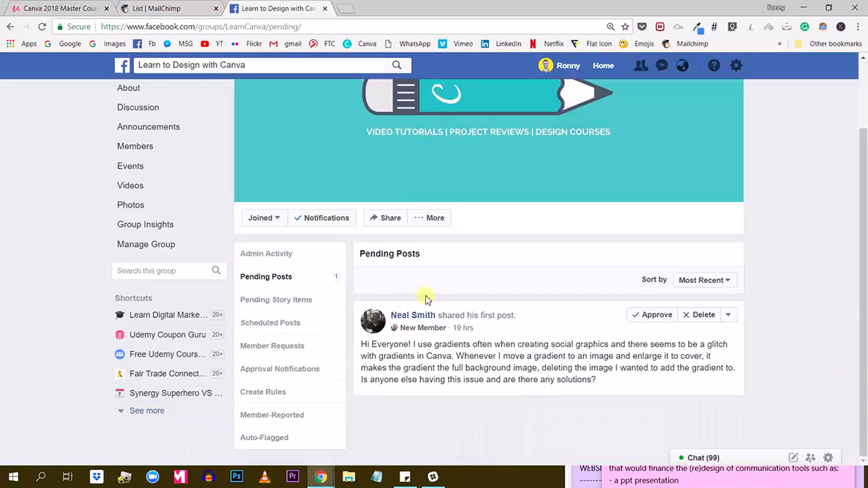Open Member Requests section
Viewport: 868px width, 488px height.
click(272, 346)
